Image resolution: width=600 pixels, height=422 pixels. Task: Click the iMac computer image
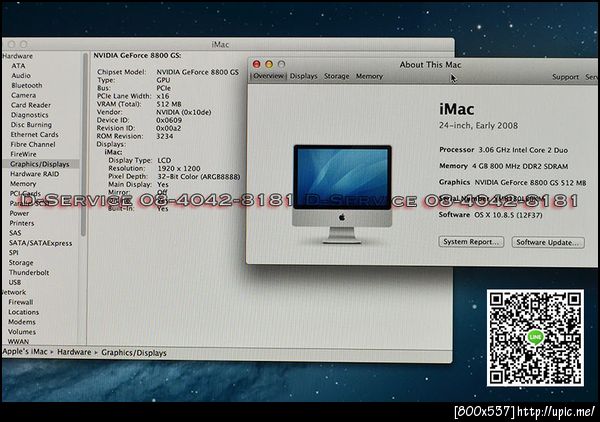[x=342, y=194]
